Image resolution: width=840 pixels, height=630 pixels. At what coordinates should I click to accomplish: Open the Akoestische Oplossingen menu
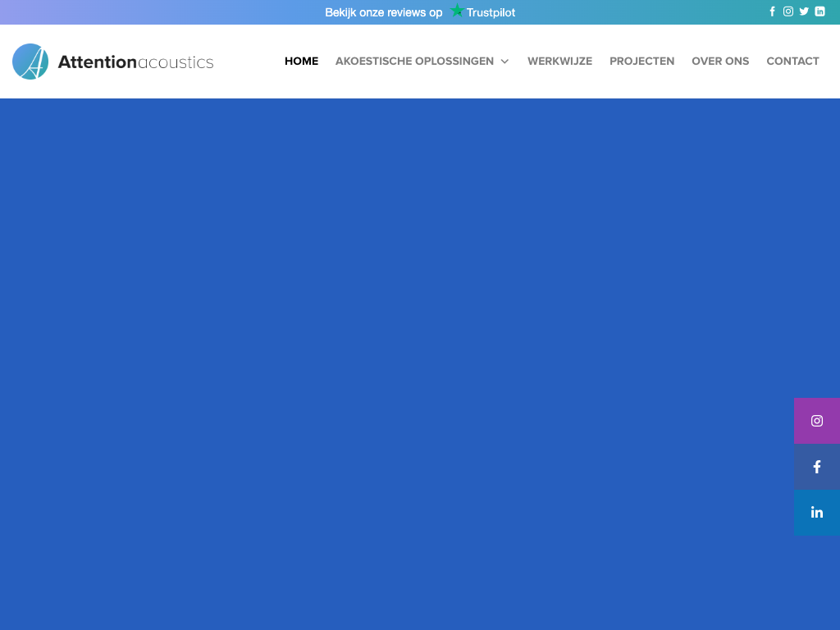[414, 62]
